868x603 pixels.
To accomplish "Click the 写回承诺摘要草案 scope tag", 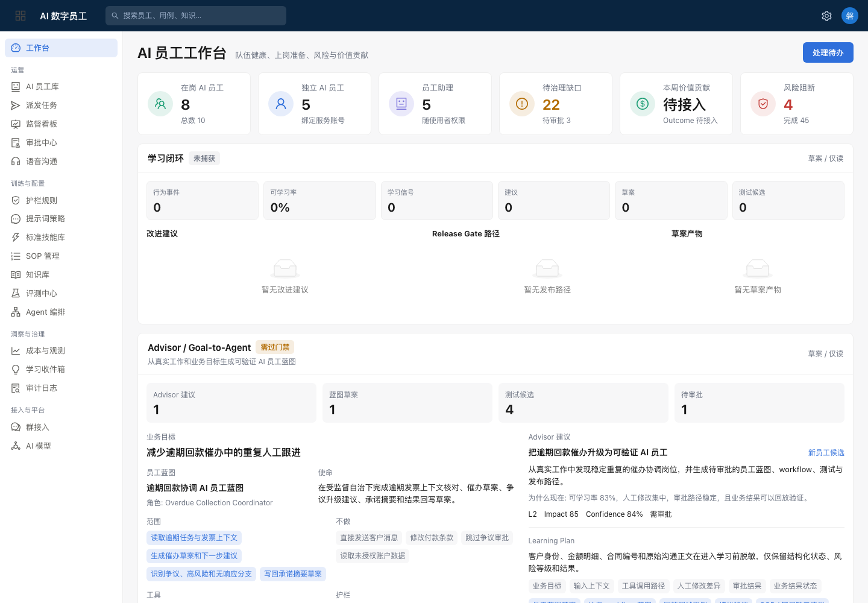I will (x=293, y=574).
